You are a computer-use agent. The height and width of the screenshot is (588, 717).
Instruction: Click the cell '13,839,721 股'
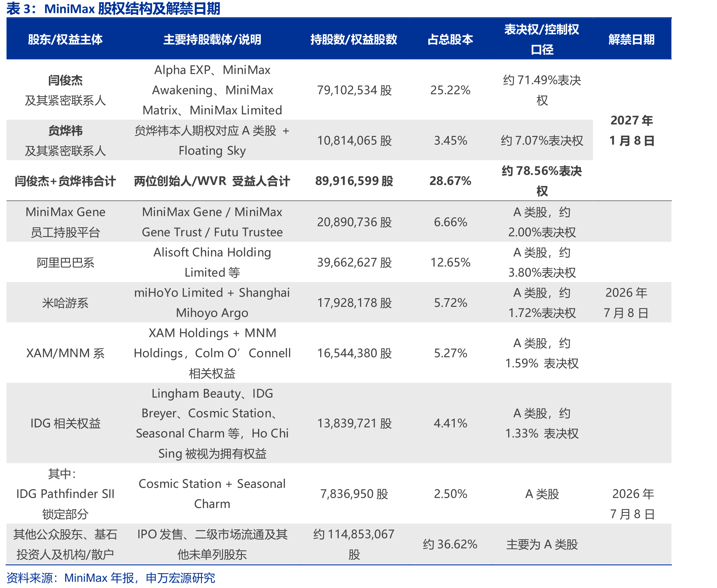354,423
